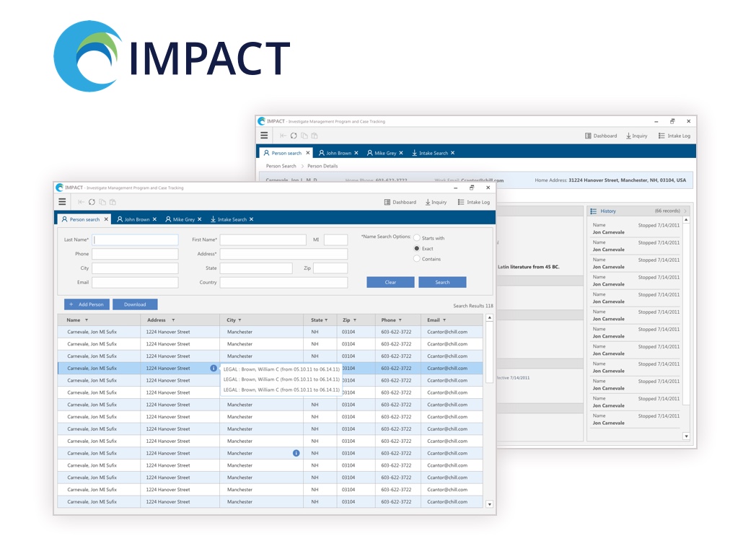756x541 pixels.
Task: Open State column filter dropdown
Action: (326, 320)
